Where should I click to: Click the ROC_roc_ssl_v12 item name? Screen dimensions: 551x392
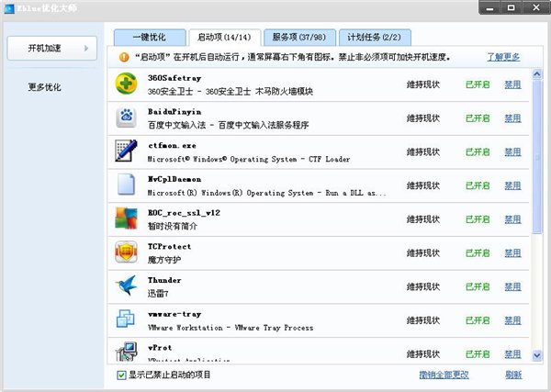click(x=184, y=213)
